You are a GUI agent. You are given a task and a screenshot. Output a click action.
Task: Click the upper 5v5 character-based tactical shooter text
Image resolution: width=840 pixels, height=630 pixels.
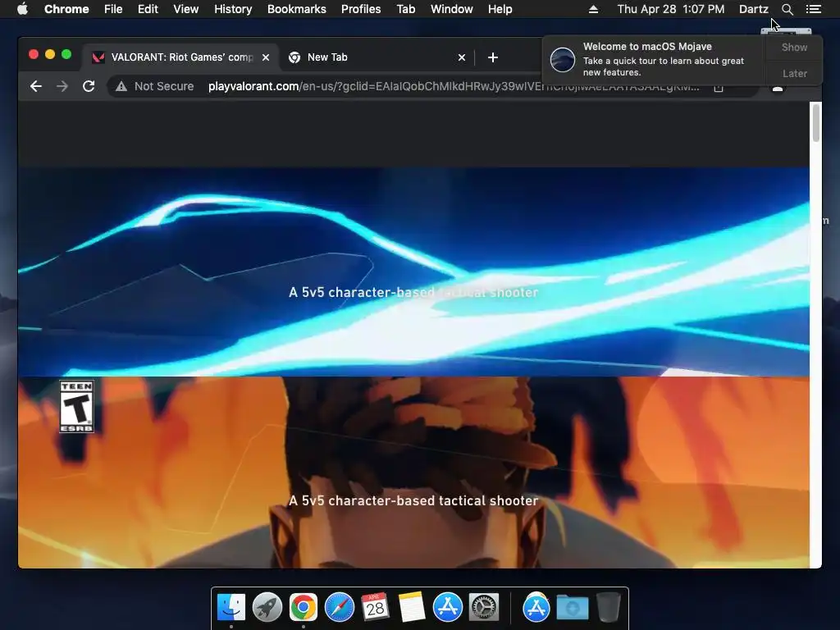tap(413, 293)
